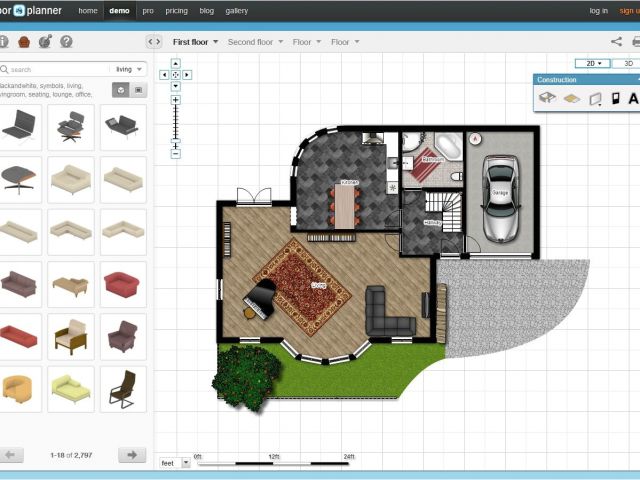Switch the view to 3D mode
Screen dimensions: 640x480
tap(626, 63)
